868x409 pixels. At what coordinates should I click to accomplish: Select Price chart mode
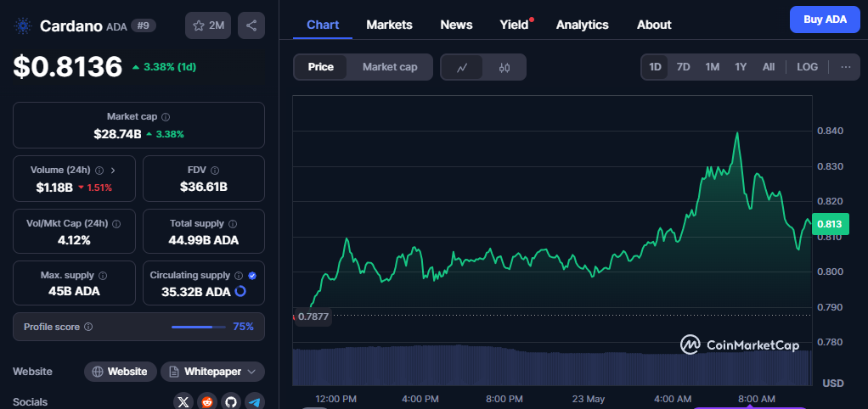coord(320,67)
